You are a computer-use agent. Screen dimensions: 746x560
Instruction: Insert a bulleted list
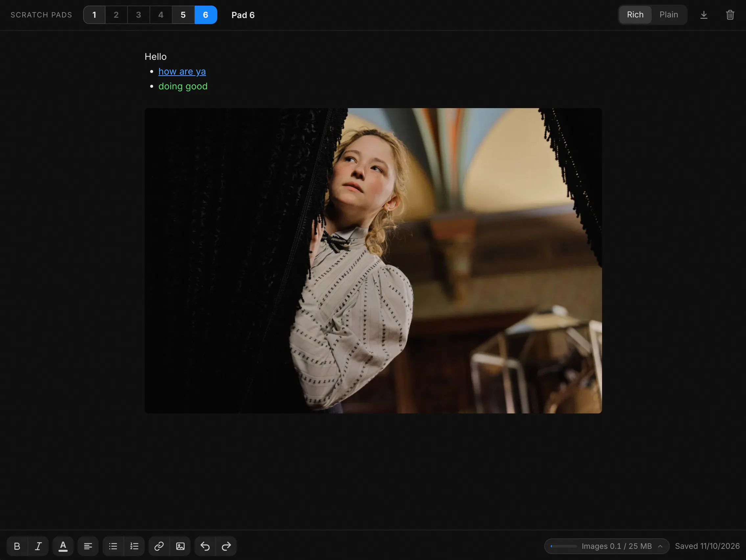click(113, 546)
